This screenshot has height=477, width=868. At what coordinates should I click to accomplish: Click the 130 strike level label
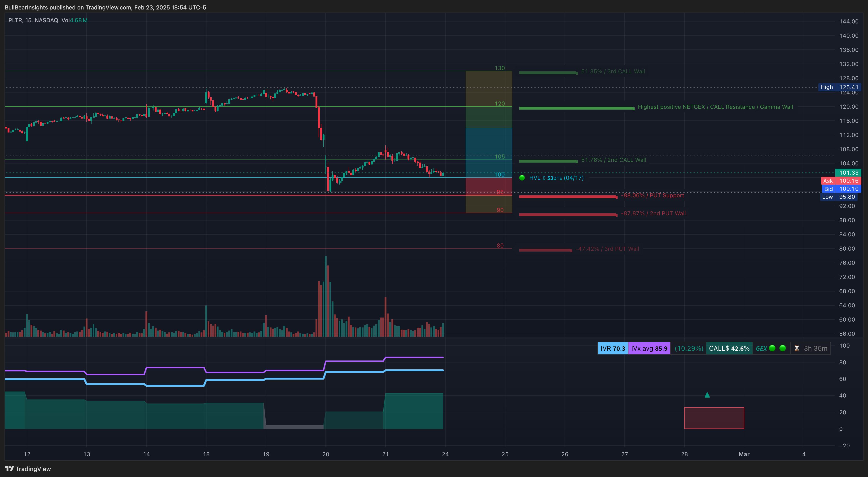(x=500, y=68)
